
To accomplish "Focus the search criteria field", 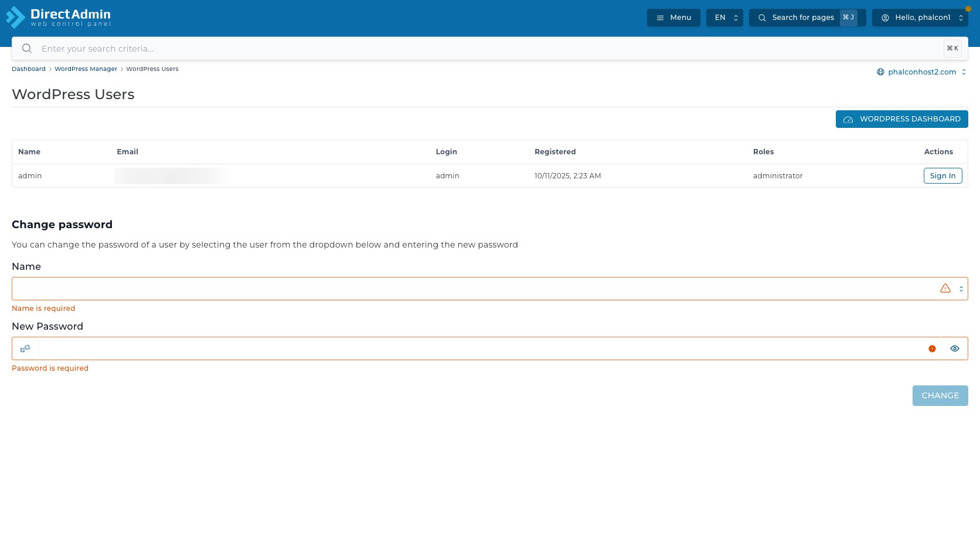I will tap(489, 49).
